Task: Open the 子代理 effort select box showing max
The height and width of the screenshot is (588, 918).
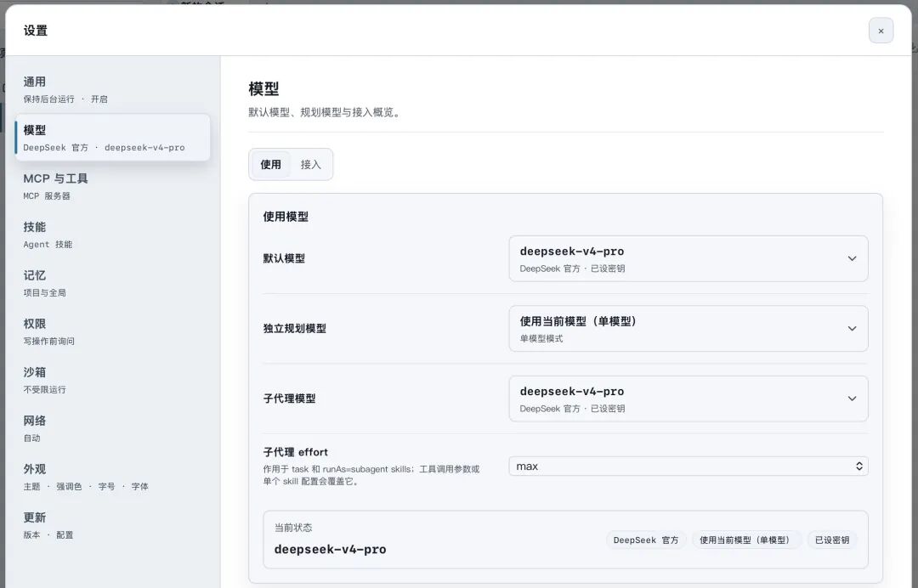Action: (688, 466)
